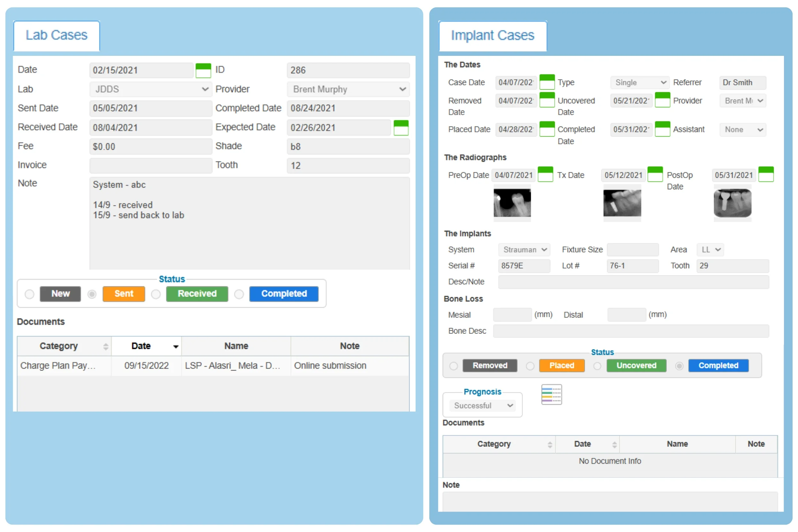Viewport: 798px width, 532px height.
Task: Open the calendar icon beside PostOp Date
Action: [767, 174]
